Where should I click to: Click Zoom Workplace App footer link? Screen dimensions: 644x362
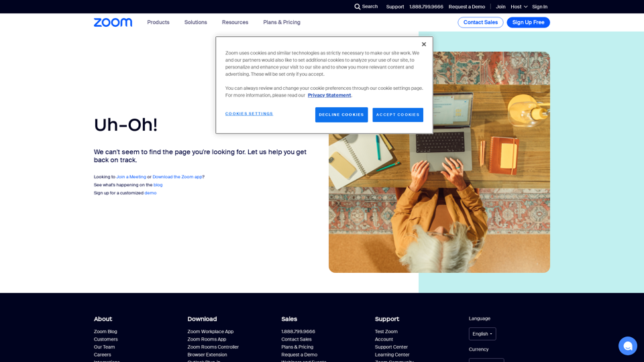tap(210, 332)
